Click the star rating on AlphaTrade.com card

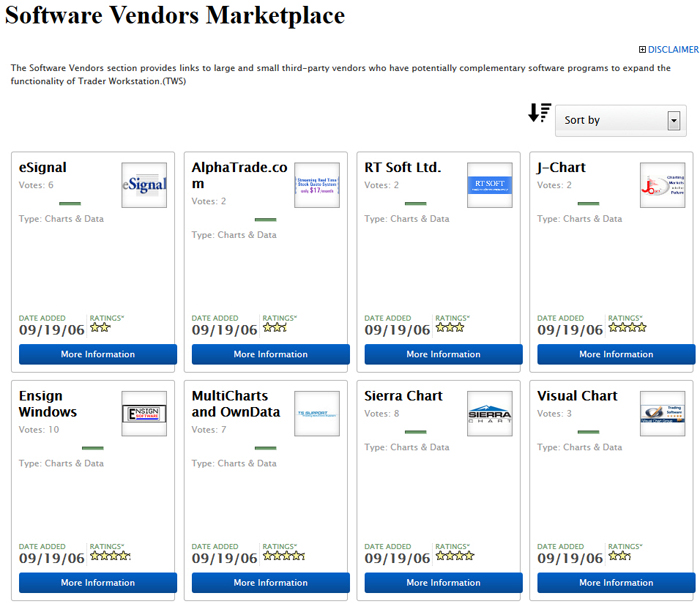[x=275, y=328]
